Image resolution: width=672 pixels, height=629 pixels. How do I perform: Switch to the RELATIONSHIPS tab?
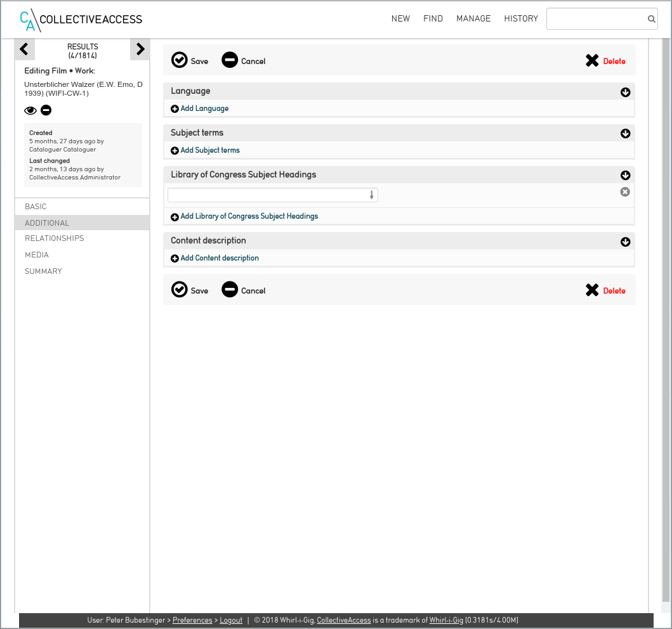[x=55, y=238]
